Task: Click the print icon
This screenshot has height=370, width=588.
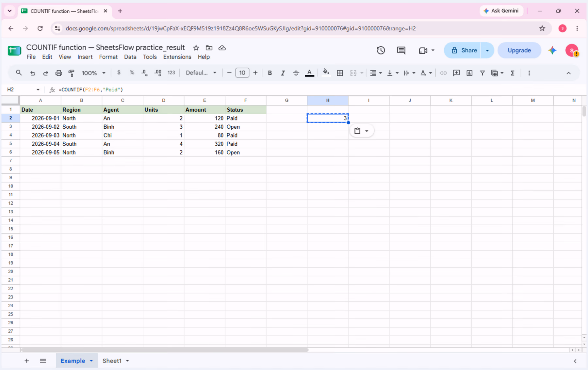Action: tap(58, 73)
